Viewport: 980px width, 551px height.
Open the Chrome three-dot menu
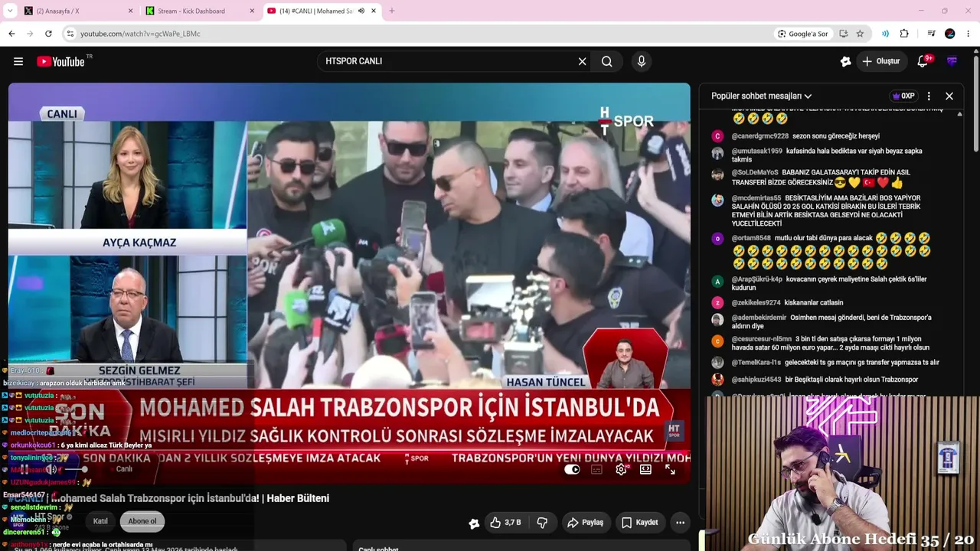pos(969,34)
